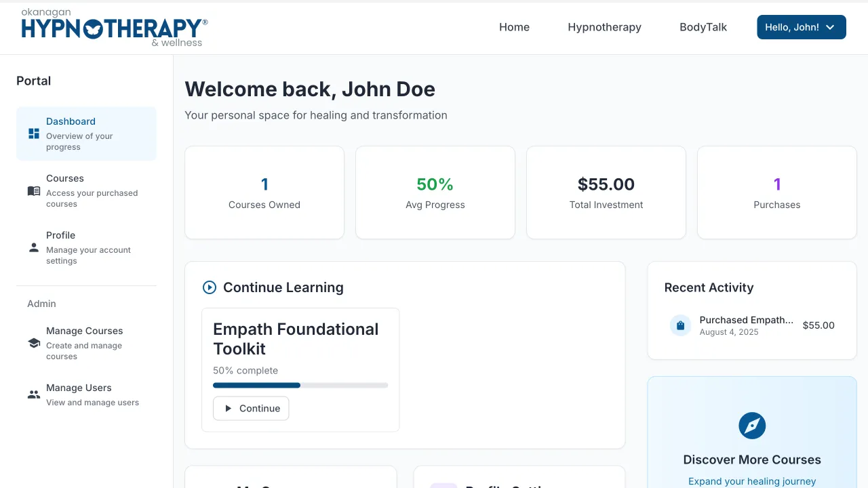Viewport: 868px width, 488px height.
Task: Select the Manage Users people icon
Action: click(33, 394)
